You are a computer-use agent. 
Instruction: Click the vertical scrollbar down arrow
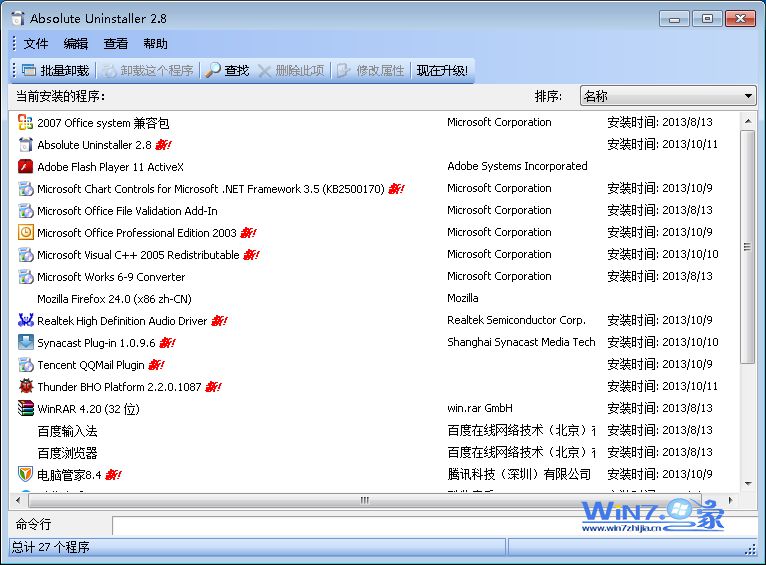pyautogui.click(x=748, y=483)
